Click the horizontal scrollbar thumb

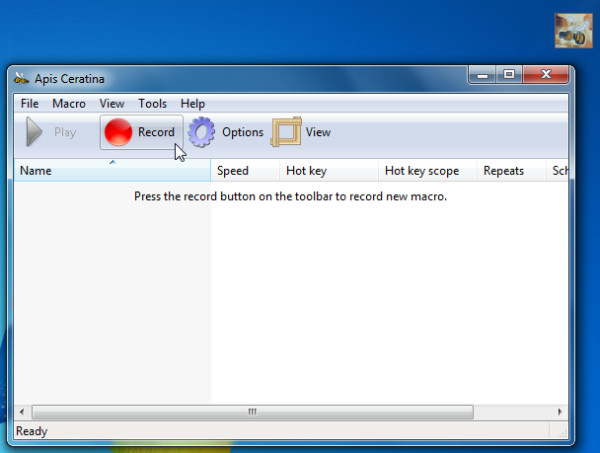(x=253, y=412)
